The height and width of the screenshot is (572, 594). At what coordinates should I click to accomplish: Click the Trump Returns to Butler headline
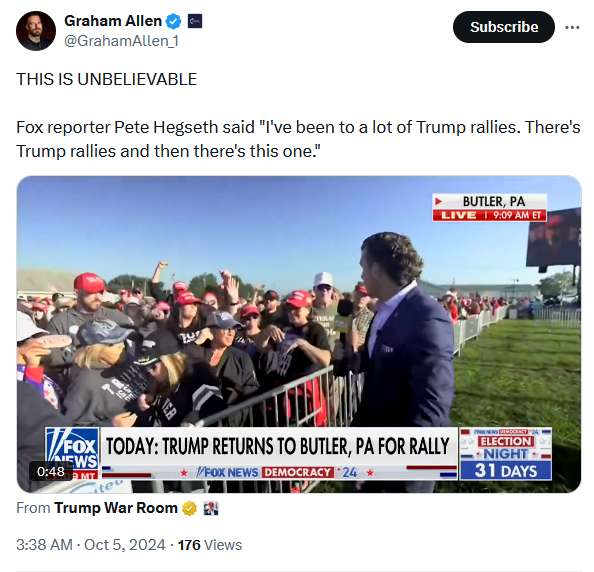click(x=278, y=446)
